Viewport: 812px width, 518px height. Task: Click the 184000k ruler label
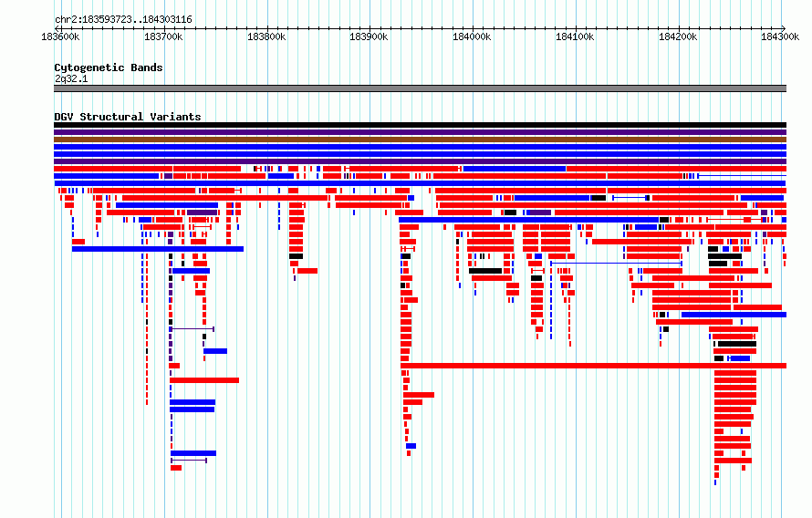point(472,36)
